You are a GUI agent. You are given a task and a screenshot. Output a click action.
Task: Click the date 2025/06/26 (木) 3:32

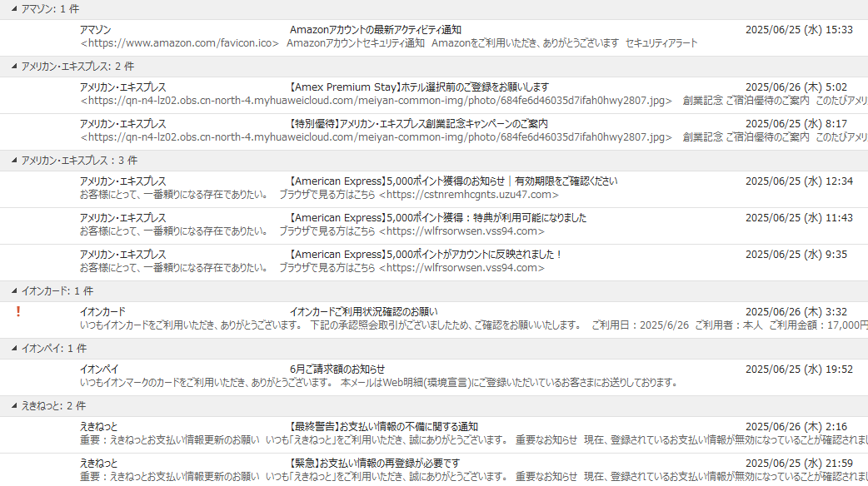796,312
